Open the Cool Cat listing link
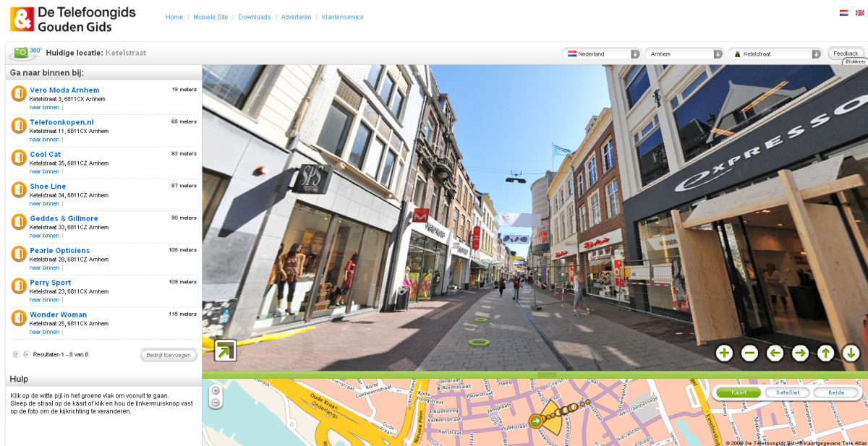 [46, 155]
